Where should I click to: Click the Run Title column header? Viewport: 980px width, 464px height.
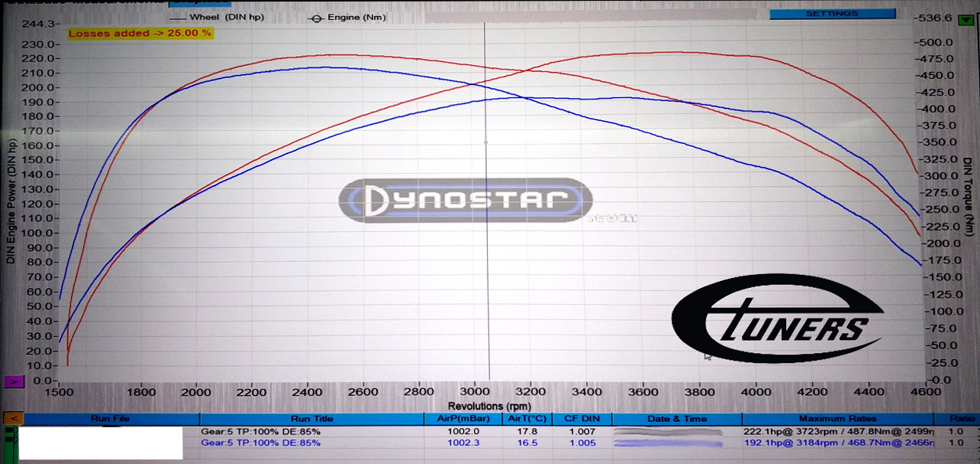pyautogui.click(x=312, y=420)
